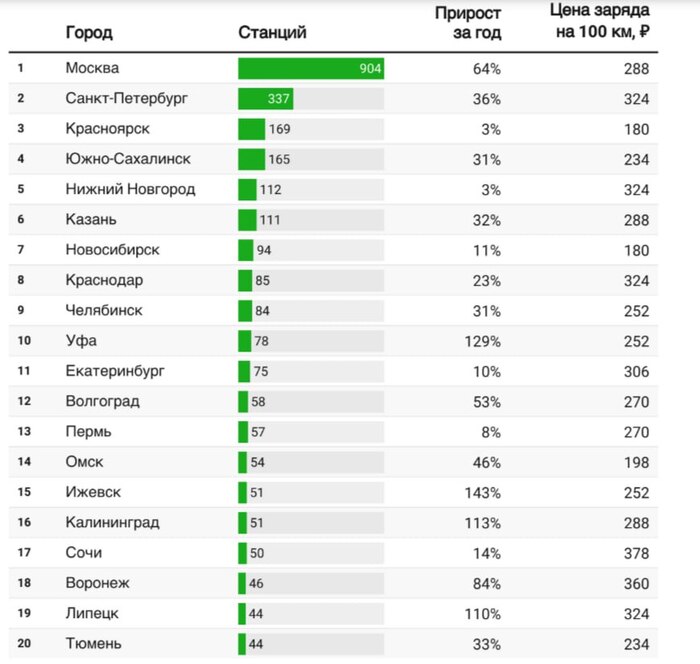Click the Калининград city name
700x664 pixels.
[x=112, y=522]
